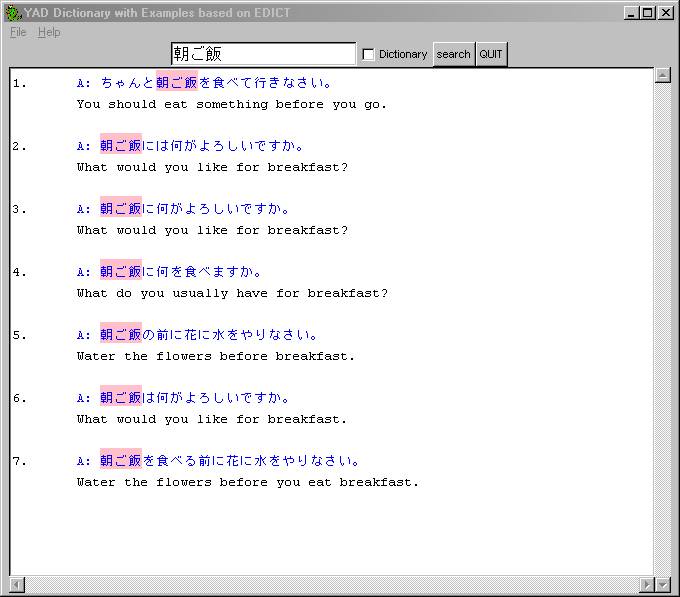This screenshot has height=597, width=680.
Task: Click the horizontal scrollbar track
Action: point(332,585)
